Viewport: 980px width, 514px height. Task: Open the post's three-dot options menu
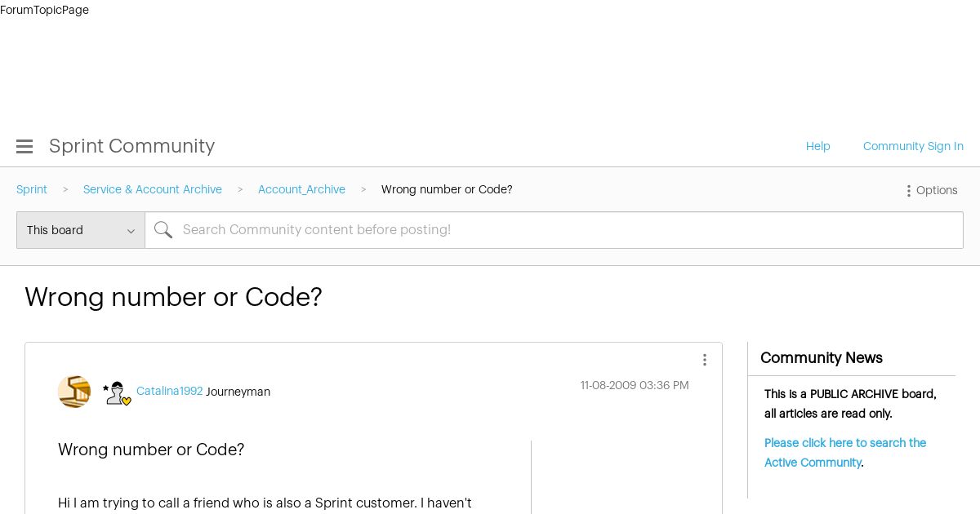tap(705, 360)
